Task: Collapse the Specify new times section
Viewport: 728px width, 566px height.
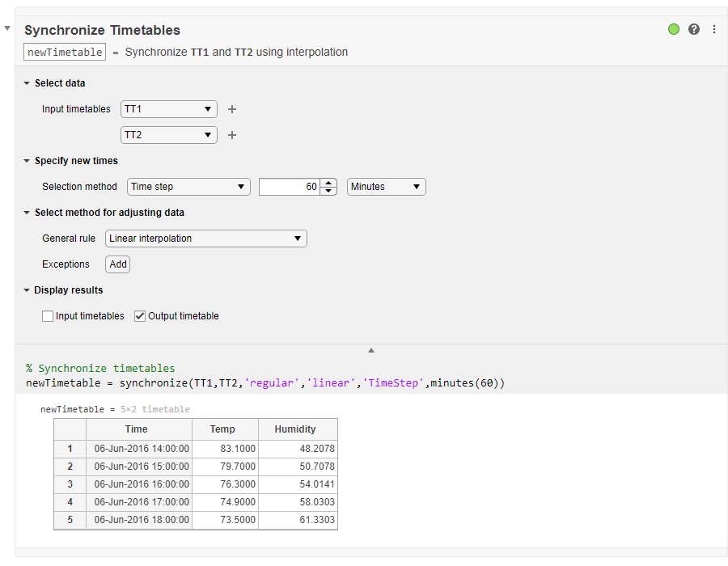Action: 26,161
